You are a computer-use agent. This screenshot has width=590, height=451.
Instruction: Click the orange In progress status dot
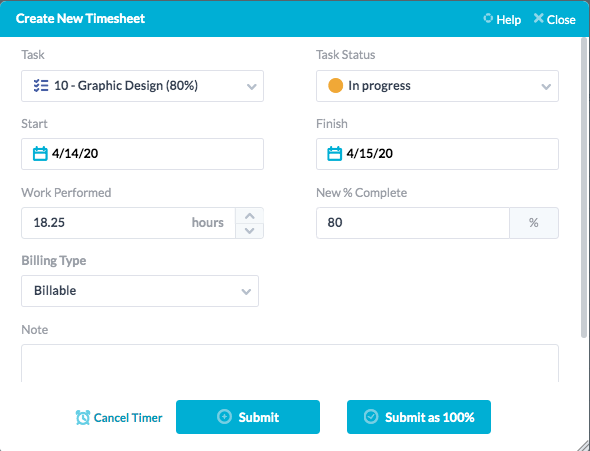335,85
